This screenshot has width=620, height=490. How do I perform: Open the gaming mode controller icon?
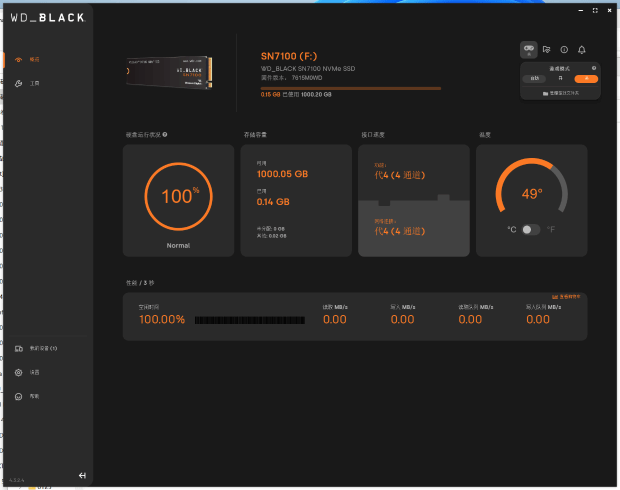point(529,50)
